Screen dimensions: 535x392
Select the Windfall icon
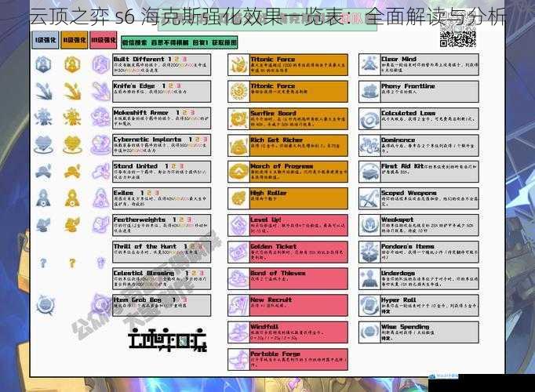point(238,332)
